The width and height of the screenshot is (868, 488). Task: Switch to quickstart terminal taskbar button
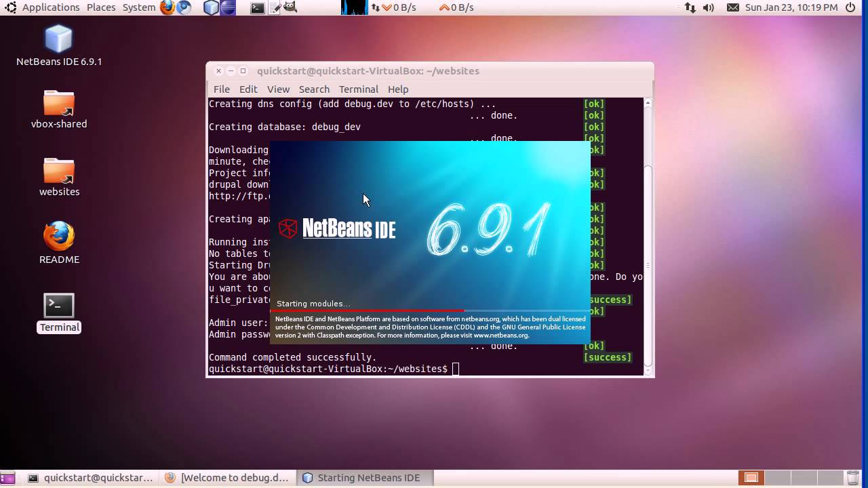coord(91,478)
